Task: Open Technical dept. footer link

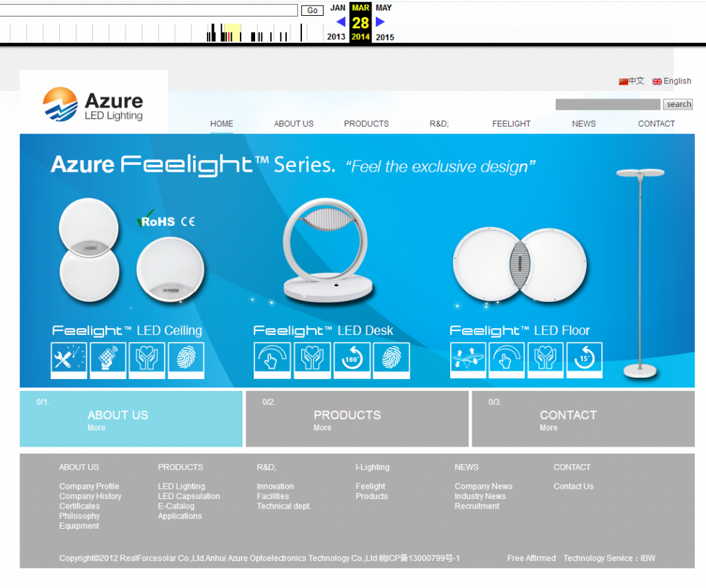Action: tap(284, 506)
